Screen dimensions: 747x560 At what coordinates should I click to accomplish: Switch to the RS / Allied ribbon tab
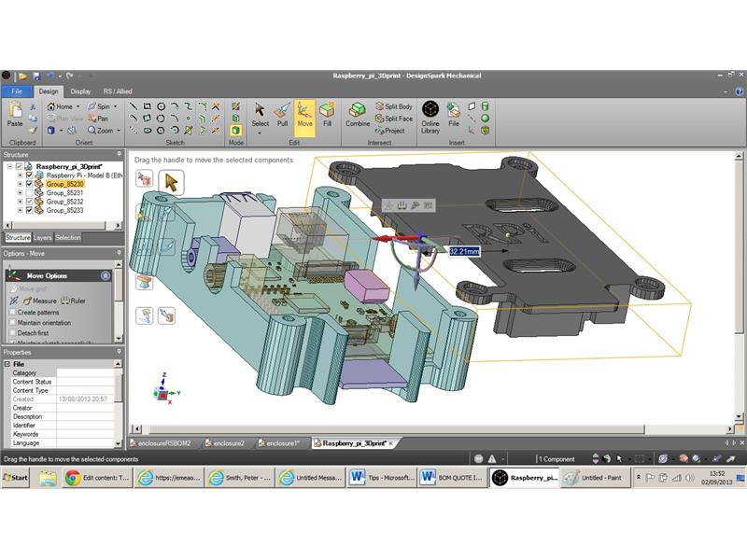(118, 91)
